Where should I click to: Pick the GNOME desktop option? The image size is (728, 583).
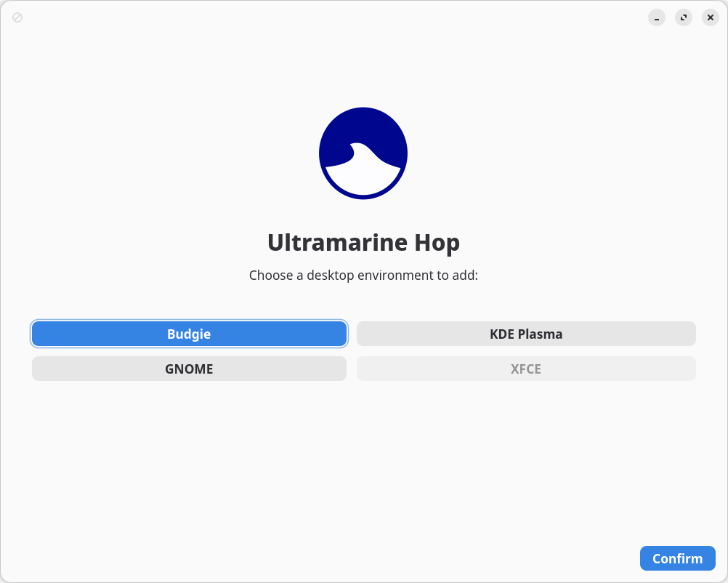coord(189,369)
